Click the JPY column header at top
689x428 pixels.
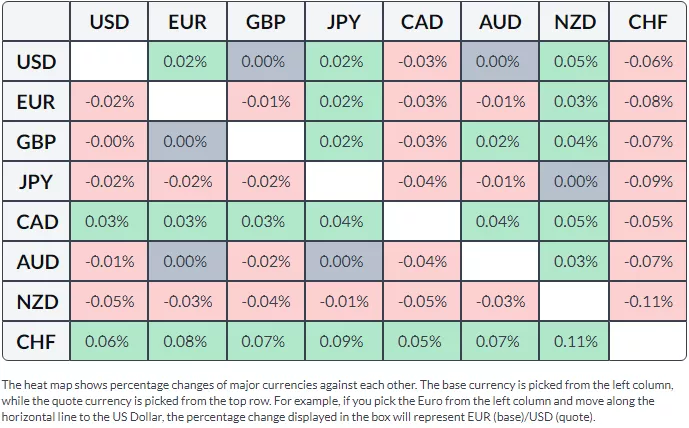[342, 21]
